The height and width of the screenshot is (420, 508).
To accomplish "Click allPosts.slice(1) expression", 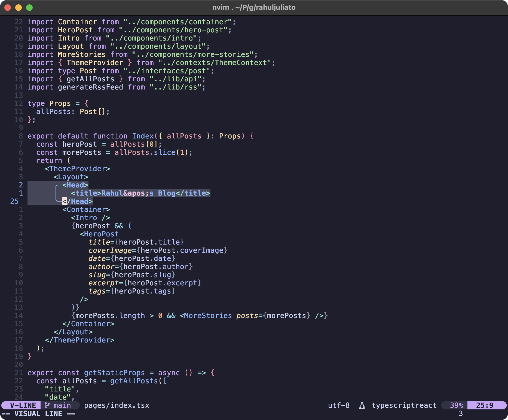I will 151,152.
